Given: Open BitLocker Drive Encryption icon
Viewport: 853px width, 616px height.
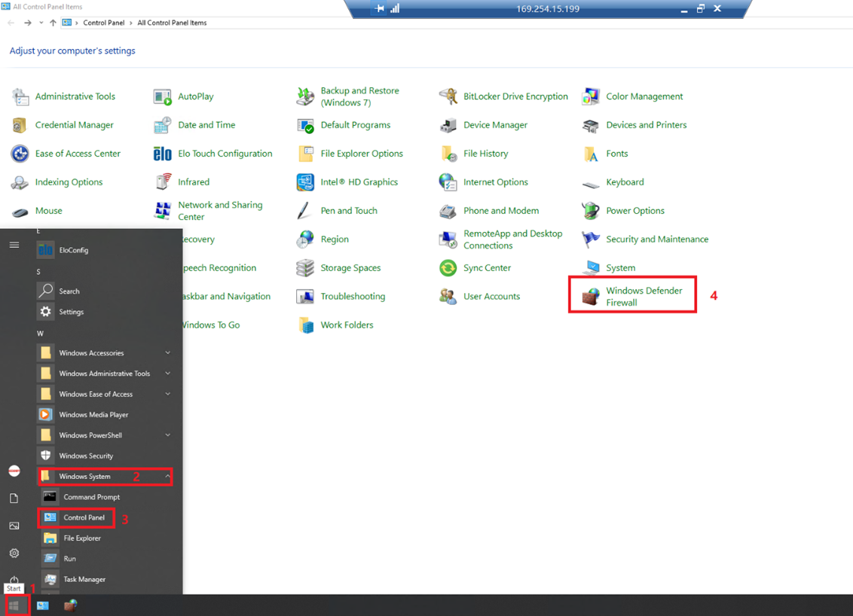Looking at the screenshot, I should click(x=448, y=97).
